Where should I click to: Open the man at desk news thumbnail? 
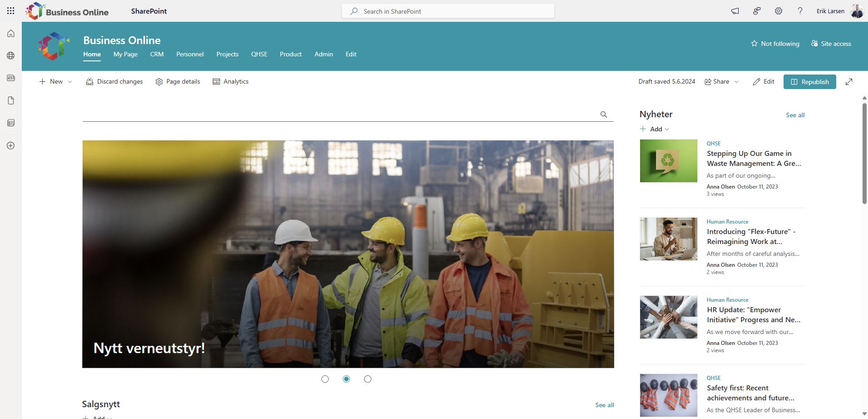pyautogui.click(x=669, y=239)
